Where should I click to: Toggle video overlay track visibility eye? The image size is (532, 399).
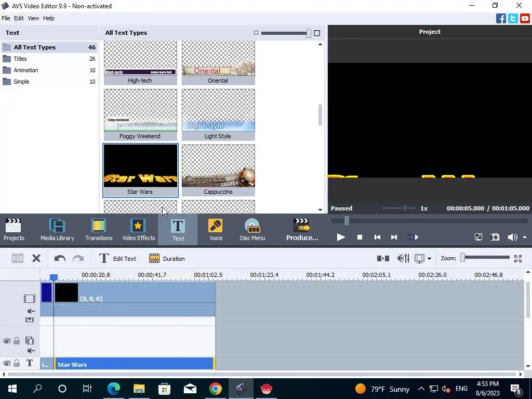(6, 341)
